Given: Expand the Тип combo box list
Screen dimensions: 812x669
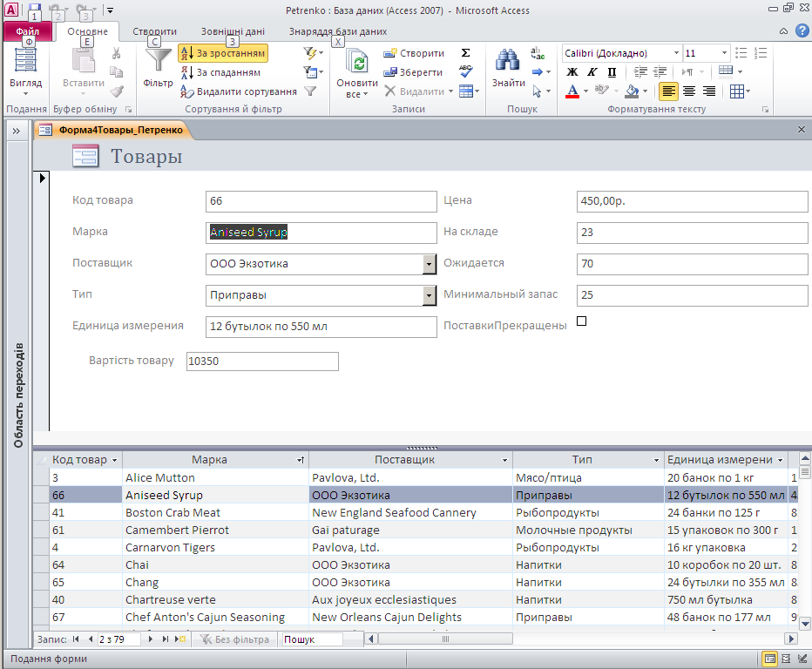Looking at the screenshot, I should (x=429, y=295).
